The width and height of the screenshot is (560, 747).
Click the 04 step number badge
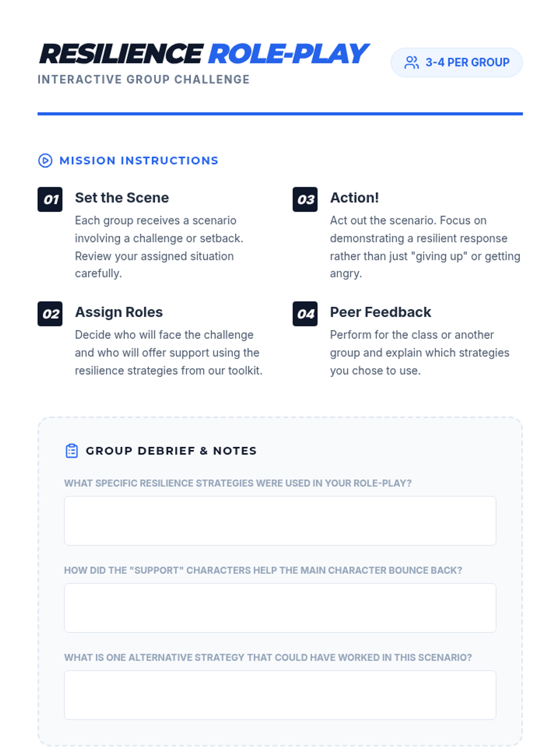point(305,314)
